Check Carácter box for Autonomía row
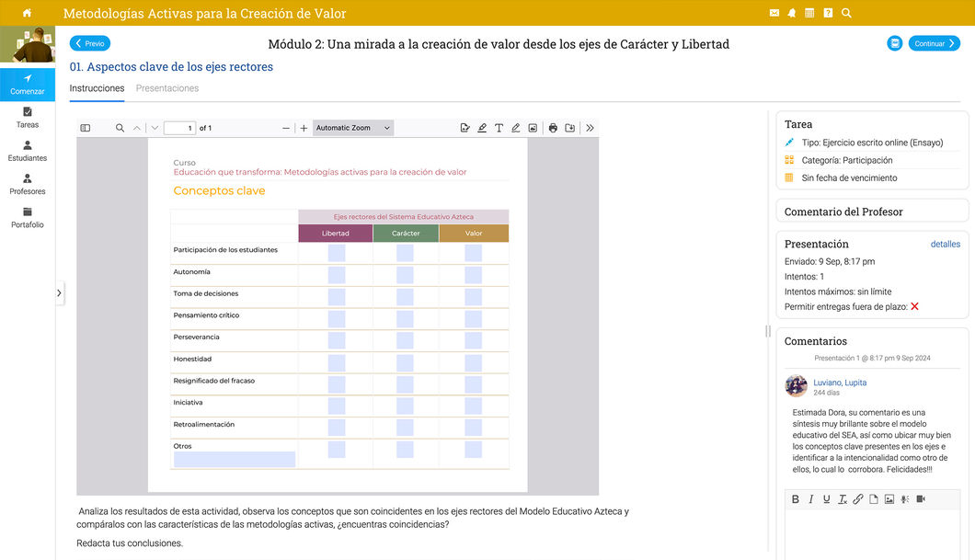The height and width of the screenshot is (560, 975). pyautogui.click(x=405, y=275)
